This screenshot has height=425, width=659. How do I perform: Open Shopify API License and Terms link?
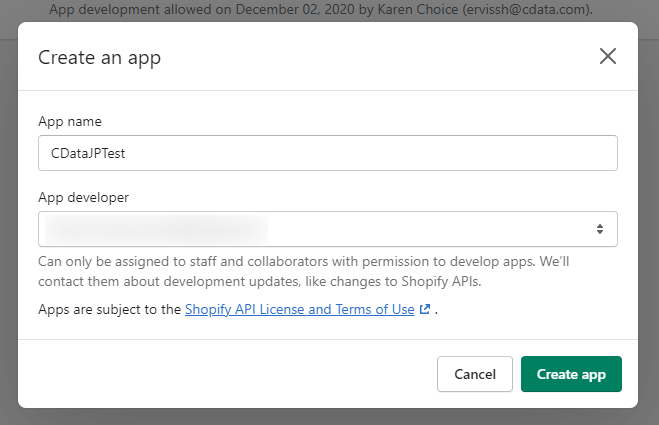(x=299, y=309)
